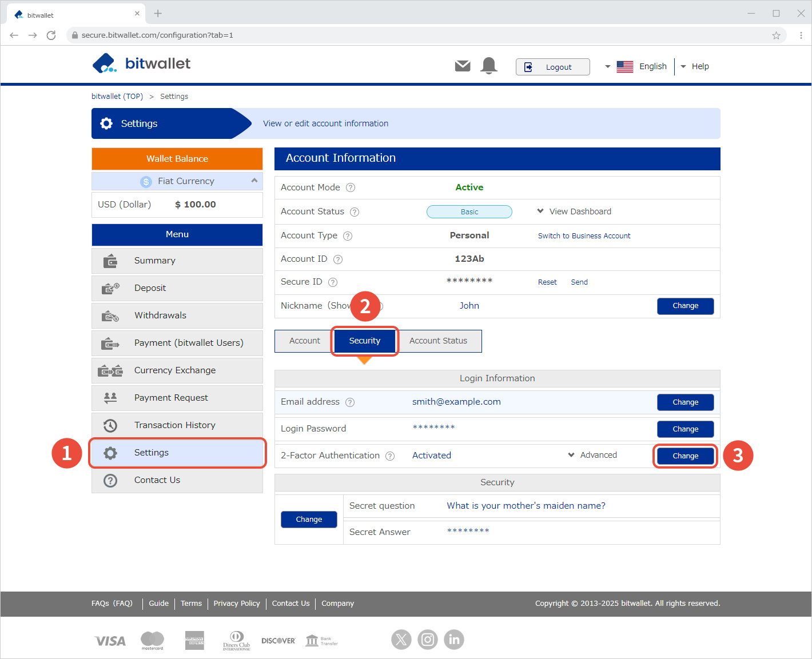
Task: Open the LinkedIn icon in footer
Action: tap(454, 640)
